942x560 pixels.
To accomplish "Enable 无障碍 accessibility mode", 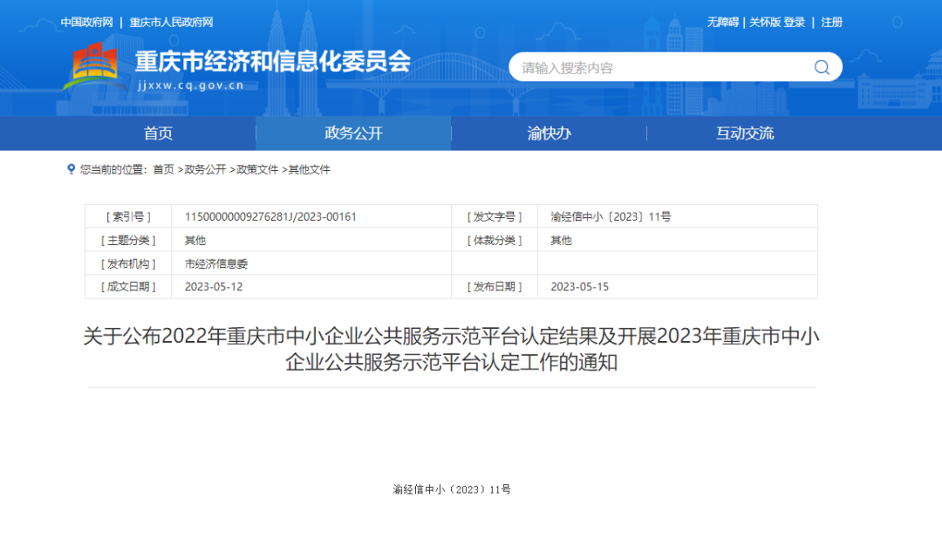I will point(722,23).
